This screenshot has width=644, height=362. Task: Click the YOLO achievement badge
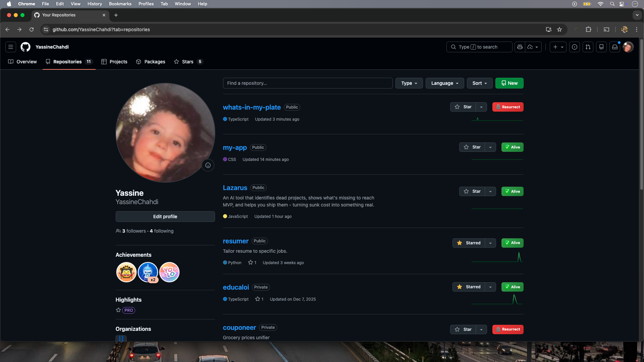coord(169,272)
